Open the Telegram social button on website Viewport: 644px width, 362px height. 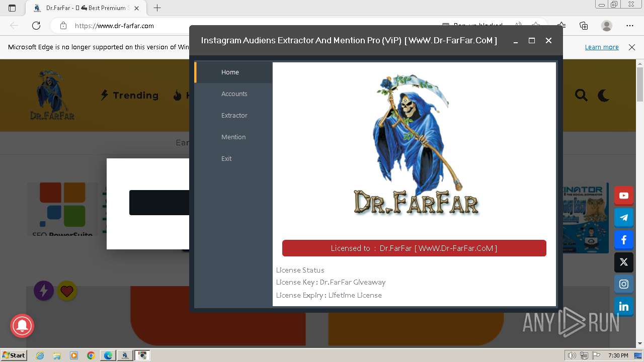(624, 218)
